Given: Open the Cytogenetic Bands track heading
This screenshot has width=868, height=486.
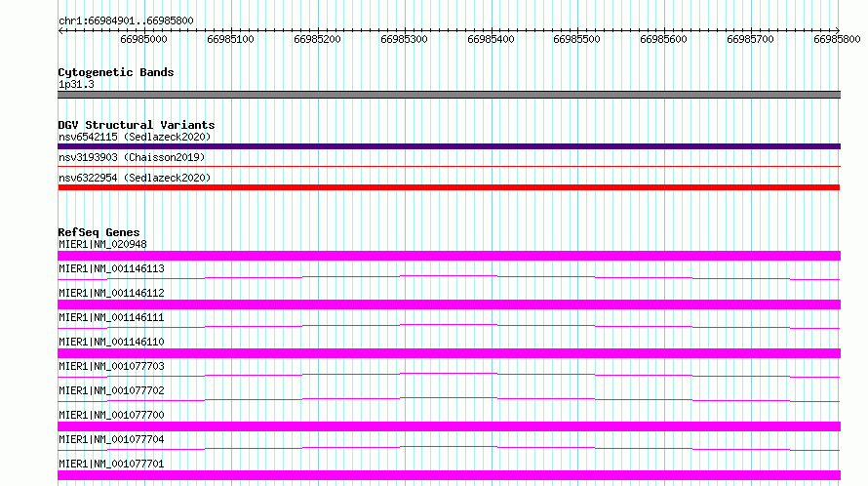Looking at the screenshot, I should pyautogui.click(x=116, y=72).
